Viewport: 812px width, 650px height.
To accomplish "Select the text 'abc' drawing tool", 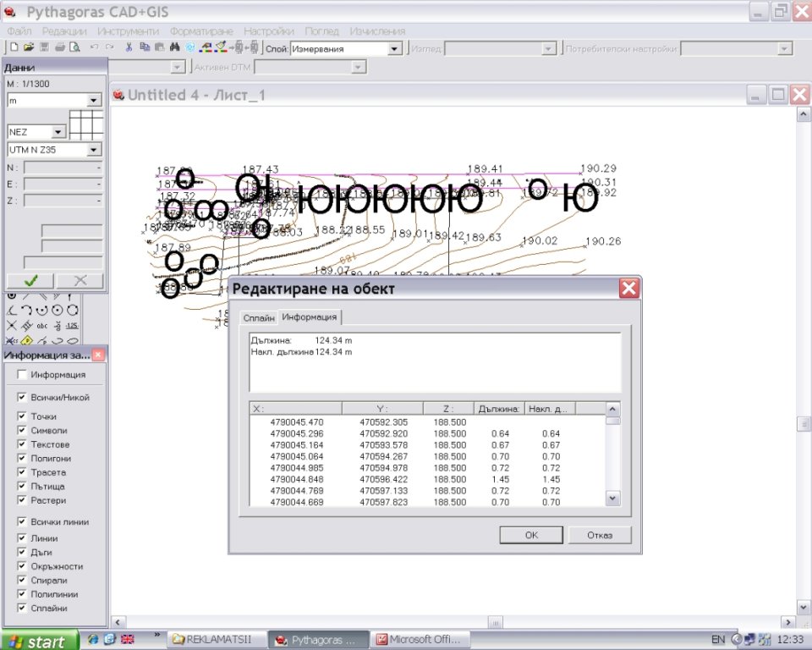I will click(x=41, y=325).
